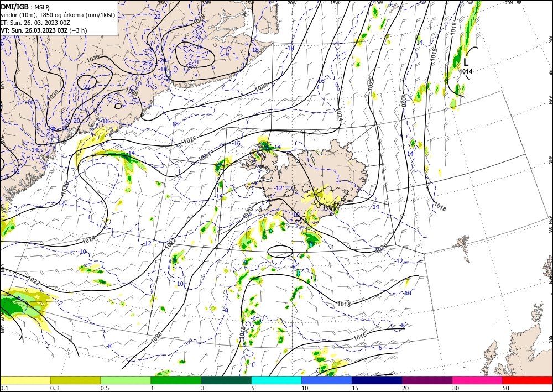This screenshot has width=553, height=392.
Task: Click the '35W' longitude label at top
Action: pyautogui.click(x=162, y=3)
